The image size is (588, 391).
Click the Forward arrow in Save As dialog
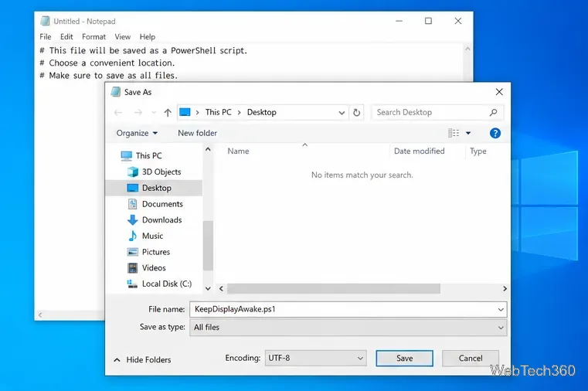[138, 113]
